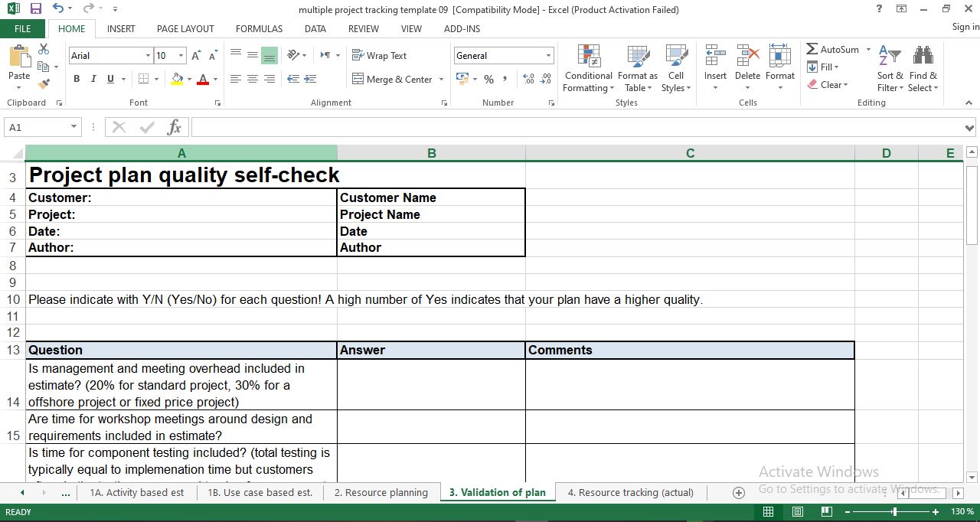980x522 pixels.
Task: Open Customize Quick Access Toolbar menu
Action: pyautogui.click(x=115, y=9)
